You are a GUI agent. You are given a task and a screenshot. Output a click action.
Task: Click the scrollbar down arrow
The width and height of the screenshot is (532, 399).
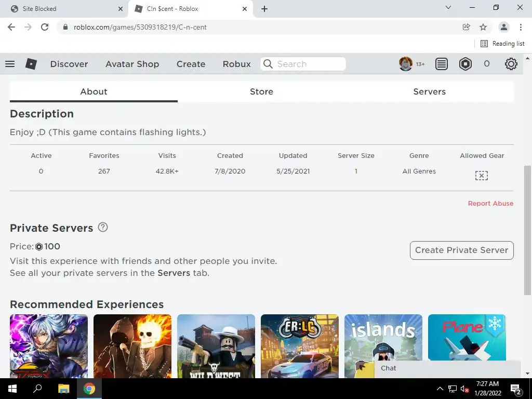527,373
